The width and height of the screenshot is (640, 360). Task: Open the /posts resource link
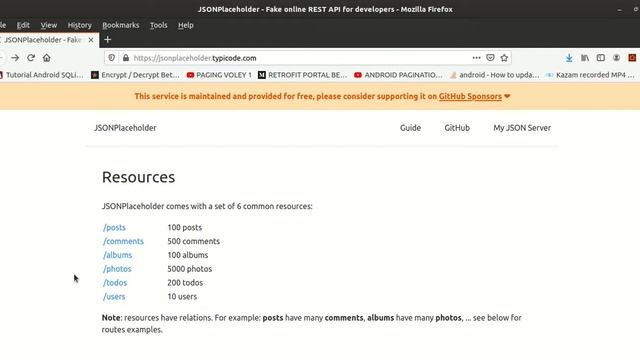pyautogui.click(x=114, y=228)
